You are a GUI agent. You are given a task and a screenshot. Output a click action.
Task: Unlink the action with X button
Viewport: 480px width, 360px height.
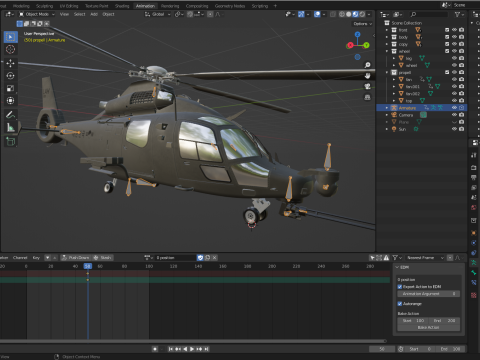point(215,258)
